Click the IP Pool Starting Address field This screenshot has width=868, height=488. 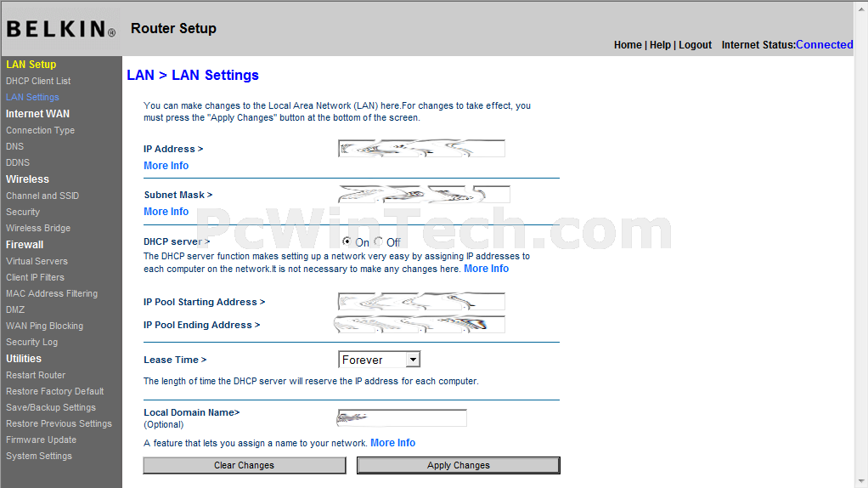pos(421,302)
